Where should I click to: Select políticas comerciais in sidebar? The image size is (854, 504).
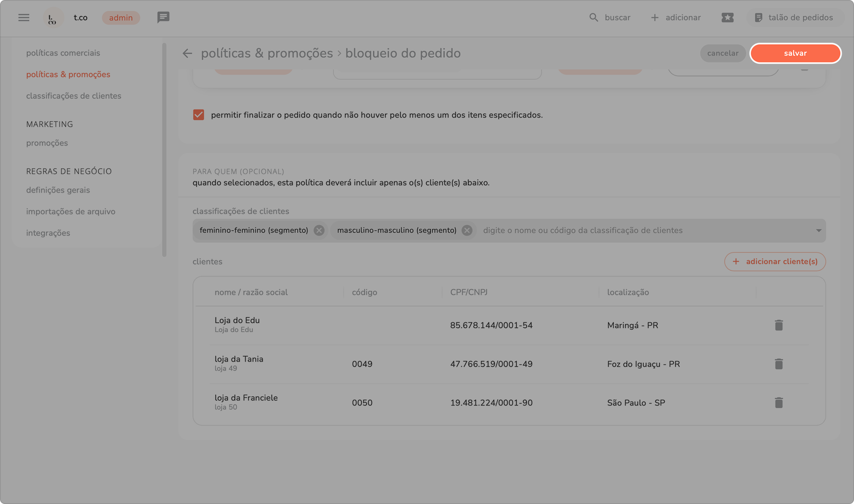click(x=63, y=53)
